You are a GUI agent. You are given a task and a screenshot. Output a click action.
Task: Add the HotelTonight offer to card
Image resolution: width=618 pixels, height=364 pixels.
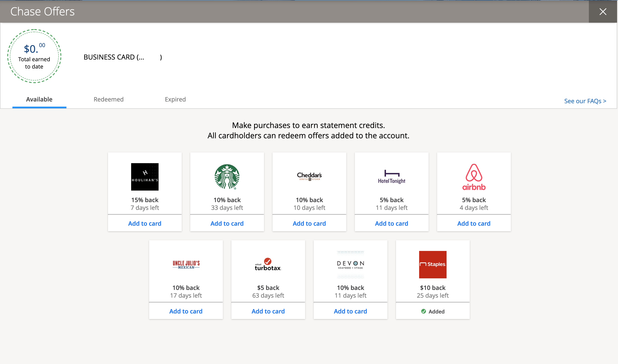pos(391,224)
